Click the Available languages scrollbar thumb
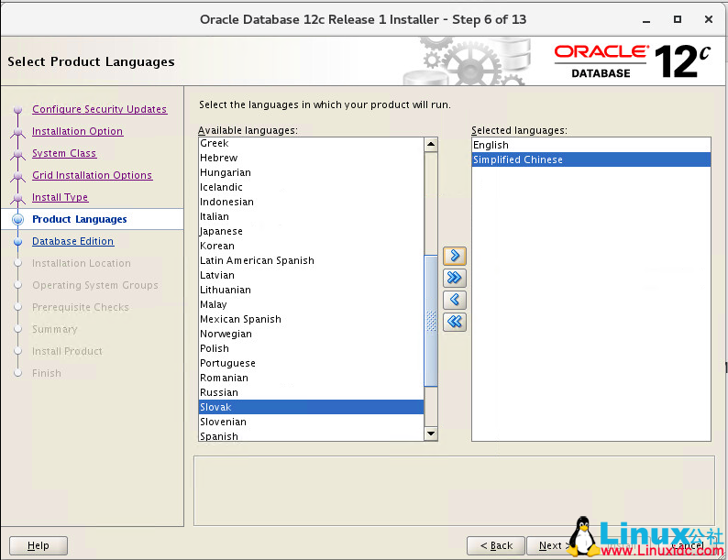This screenshot has height=560, width=728. coord(431,320)
